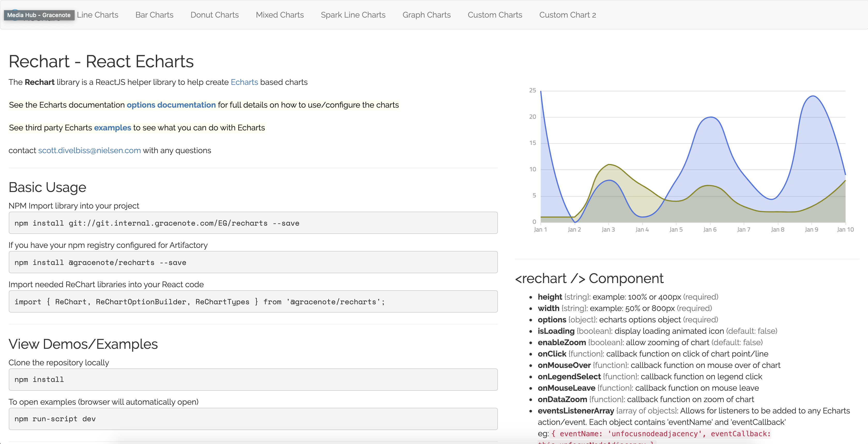Click the 10 y-axis label
This screenshot has height=444, width=868.
(x=532, y=169)
